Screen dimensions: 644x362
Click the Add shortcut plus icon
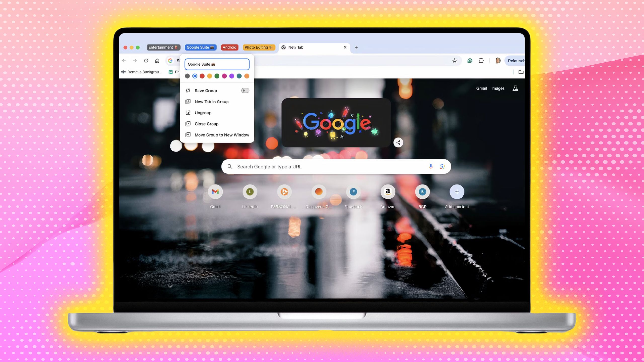457,191
